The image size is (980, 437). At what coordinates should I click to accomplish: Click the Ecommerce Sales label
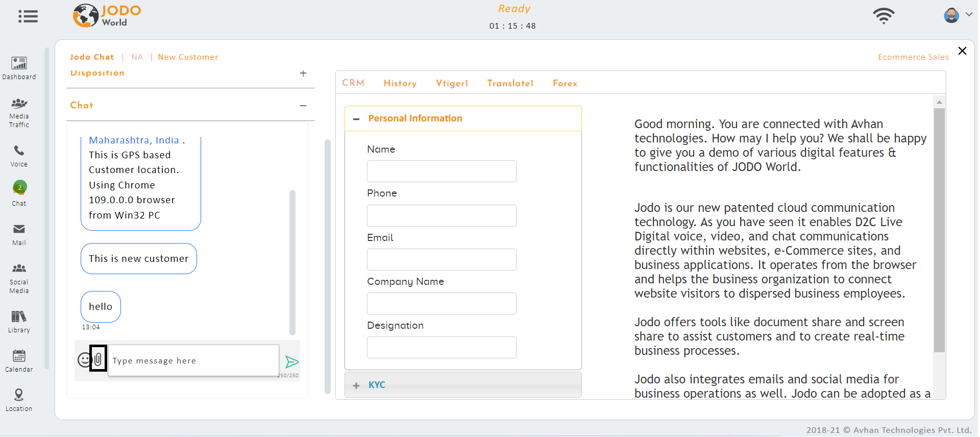pos(913,57)
